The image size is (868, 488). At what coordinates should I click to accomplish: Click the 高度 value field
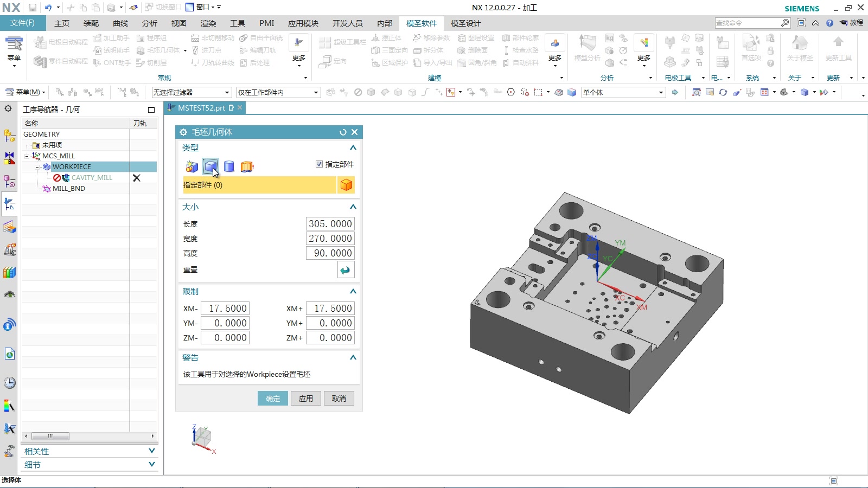point(330,253)
